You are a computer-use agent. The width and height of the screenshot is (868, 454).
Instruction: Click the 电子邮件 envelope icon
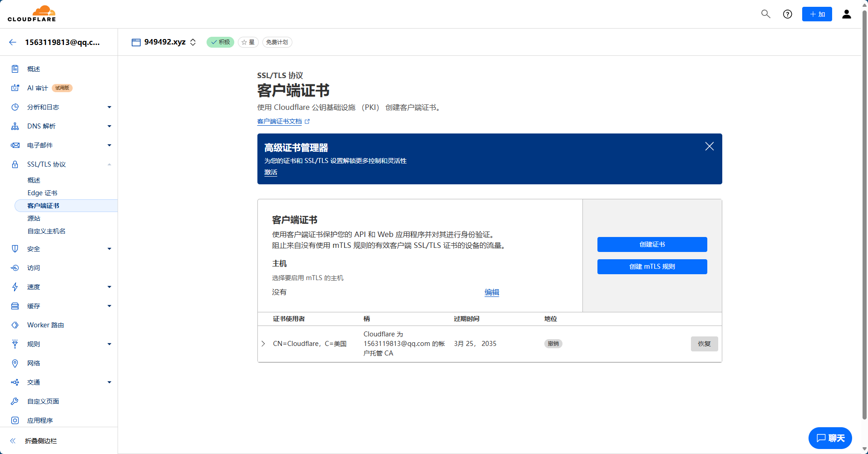[x=15, y=145]
